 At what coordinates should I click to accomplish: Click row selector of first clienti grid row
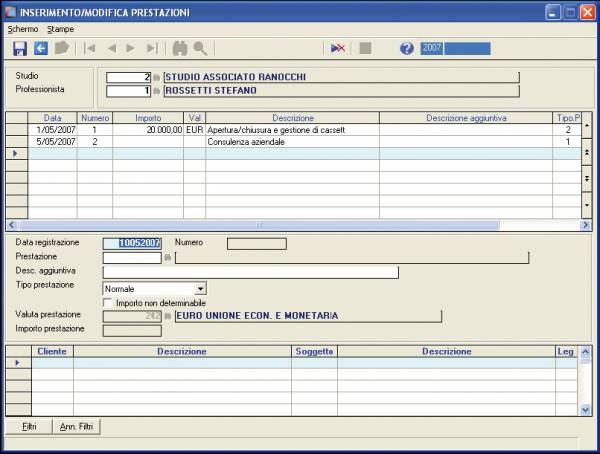point(18,363)
